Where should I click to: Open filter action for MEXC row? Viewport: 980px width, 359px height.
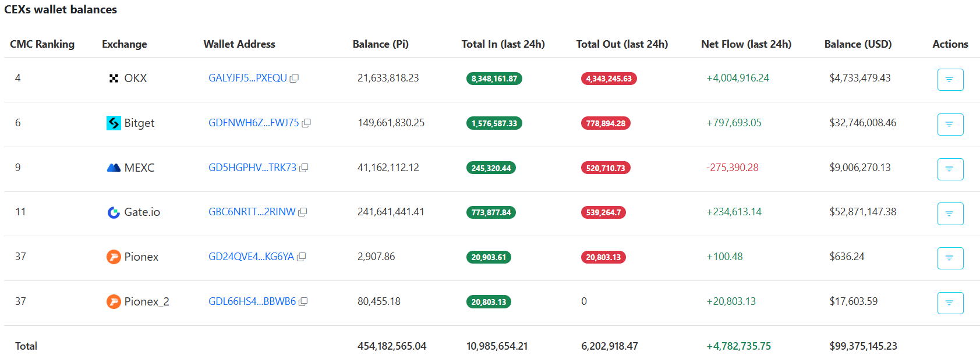click(x=950, y=169)
